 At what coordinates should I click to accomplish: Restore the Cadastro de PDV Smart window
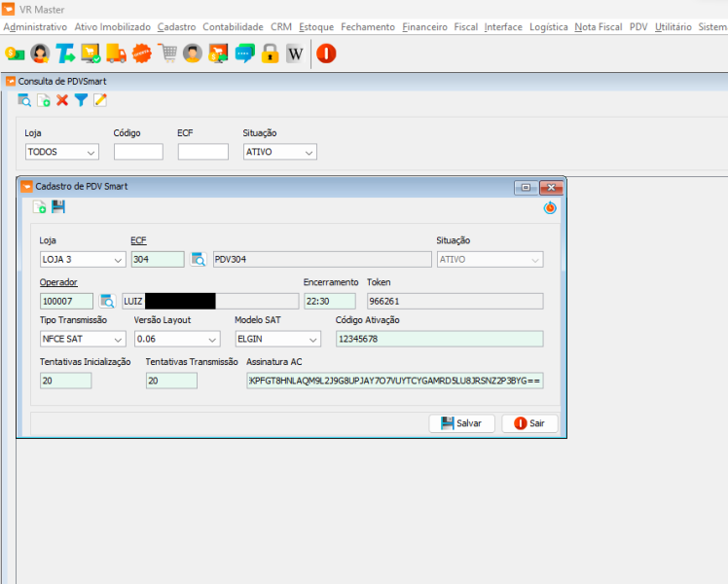point(526,188)
